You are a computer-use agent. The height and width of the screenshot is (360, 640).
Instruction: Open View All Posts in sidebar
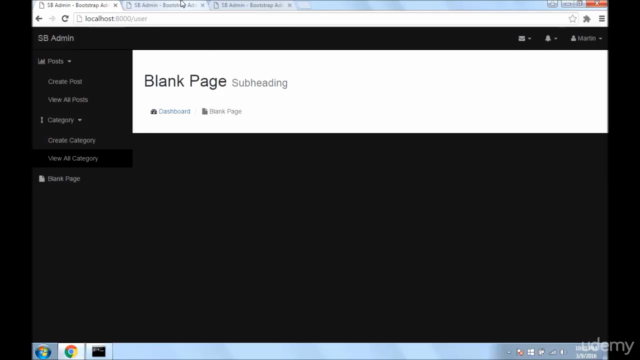[68, 100]
